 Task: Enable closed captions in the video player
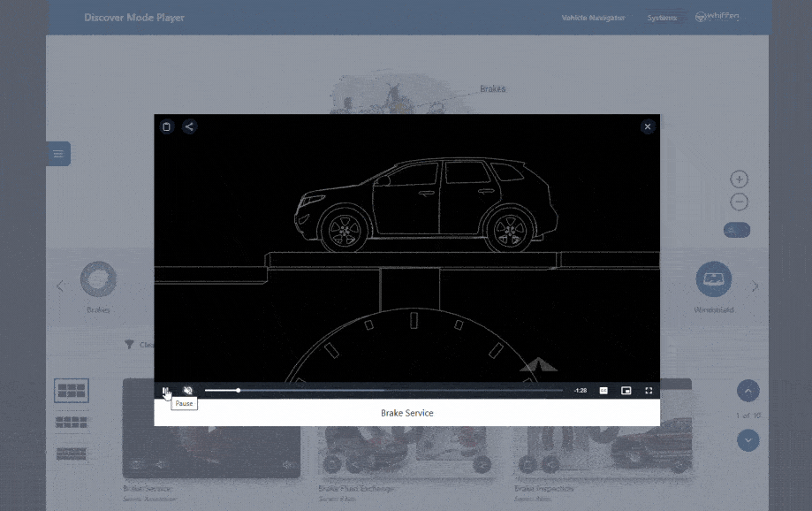(602, 389)
